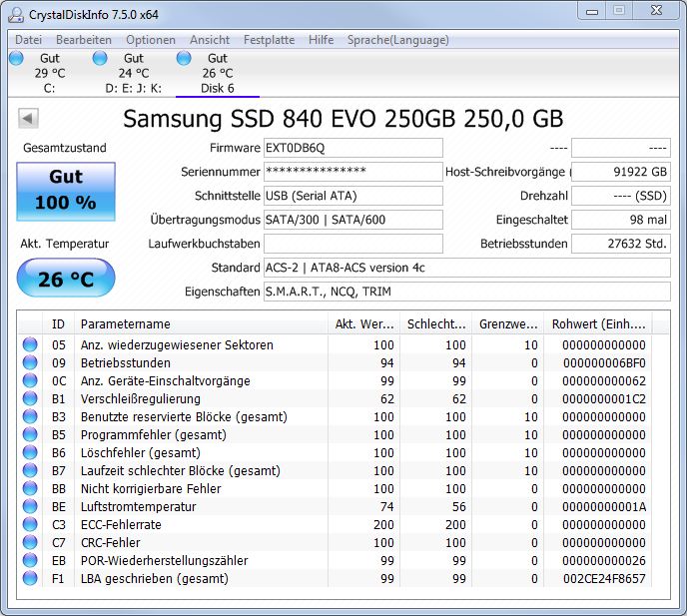Select the D: E: J: K: drive tab
687x616 pixels.
click(134, 73)
